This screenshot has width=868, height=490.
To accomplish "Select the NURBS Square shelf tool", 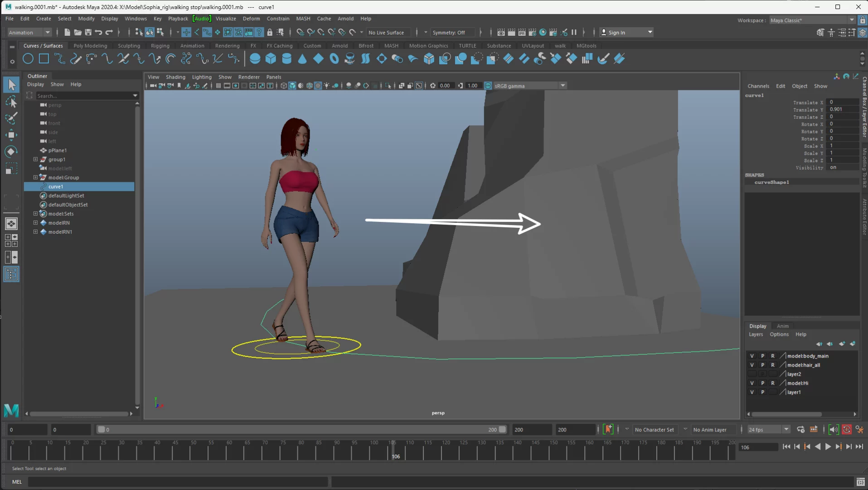I will (44, 59).
